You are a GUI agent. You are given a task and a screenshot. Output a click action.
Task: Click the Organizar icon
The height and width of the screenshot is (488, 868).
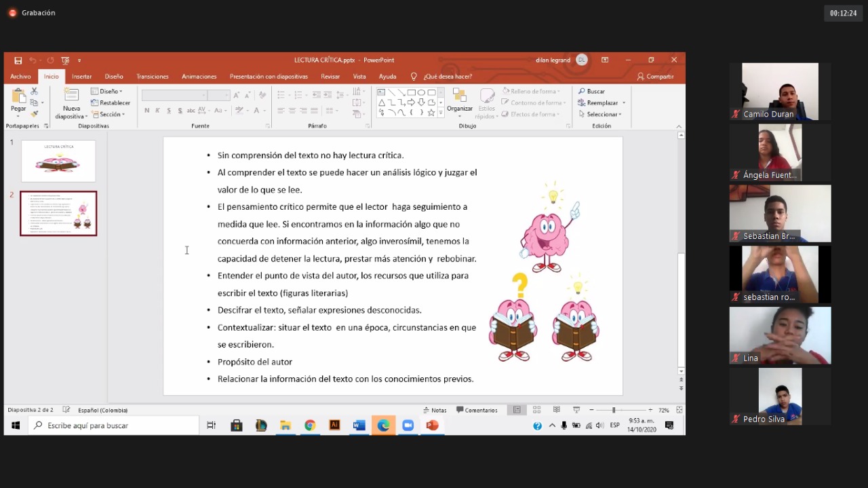tap(459, 96)
